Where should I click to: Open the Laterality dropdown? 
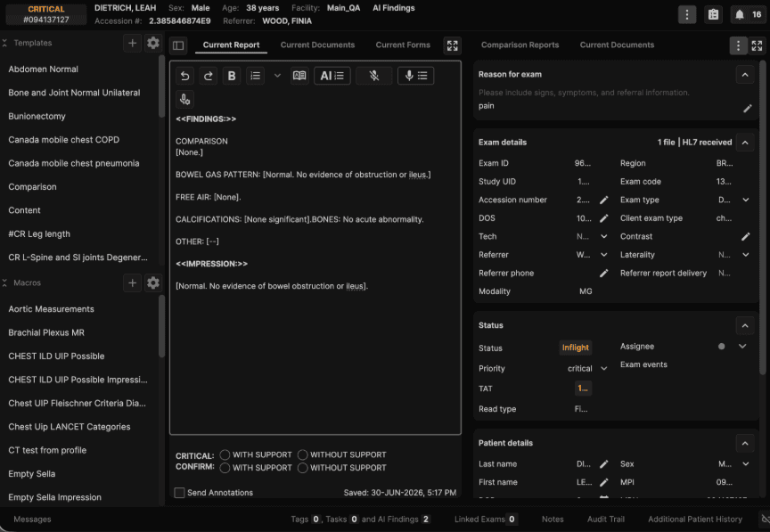[x=746, y=255]
